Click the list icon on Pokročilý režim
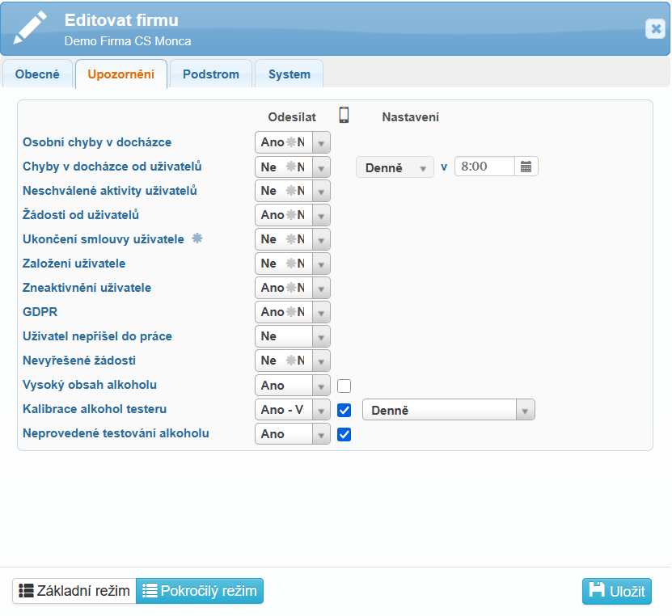The image size is (672, 616). [150, 591]
